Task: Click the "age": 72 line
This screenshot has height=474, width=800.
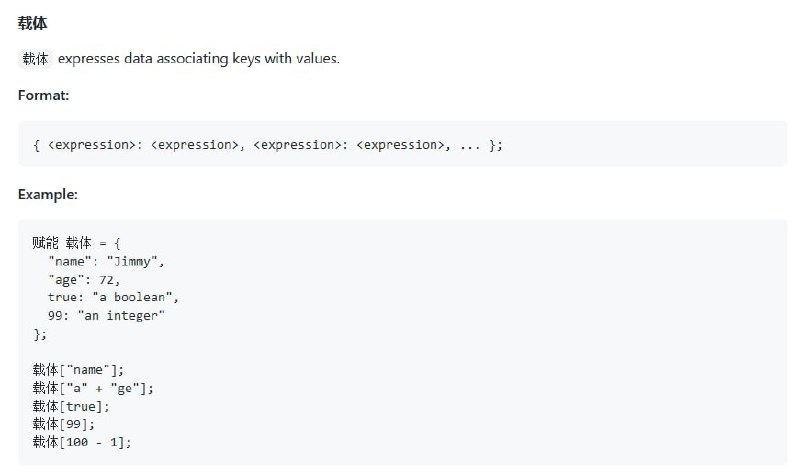Action: pyautogui.click(x=84, y=280)
